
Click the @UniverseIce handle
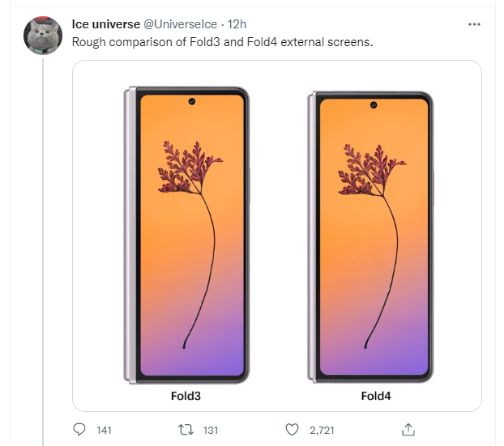pos(179,24)
